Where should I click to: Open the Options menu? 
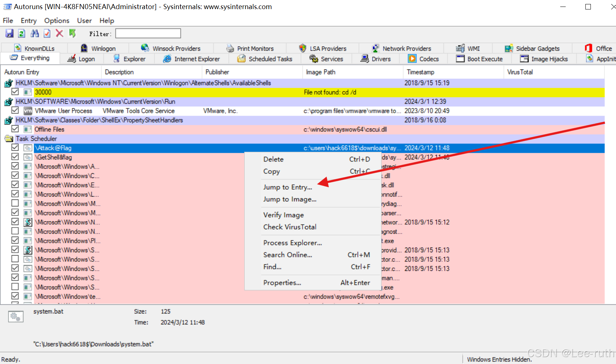click(x=57, y=20)
